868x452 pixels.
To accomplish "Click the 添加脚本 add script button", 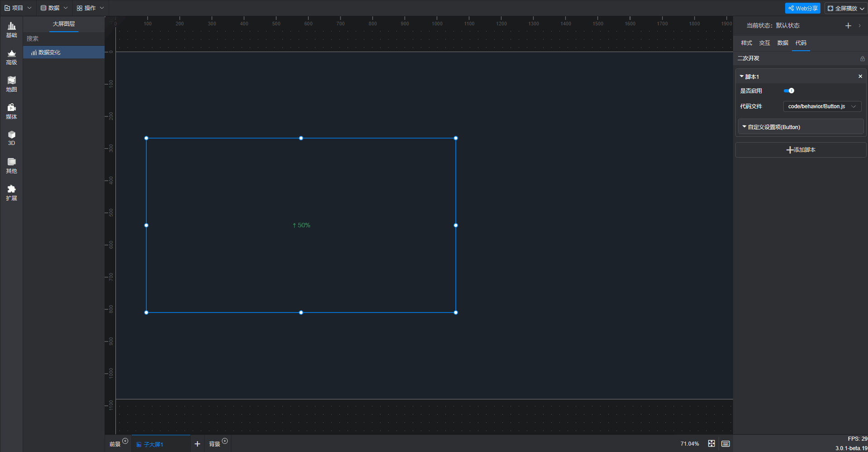I will 801,150.
